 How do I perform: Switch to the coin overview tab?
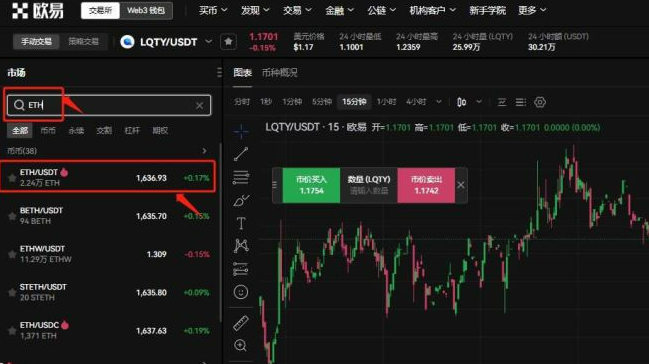[x=279, y=73]
